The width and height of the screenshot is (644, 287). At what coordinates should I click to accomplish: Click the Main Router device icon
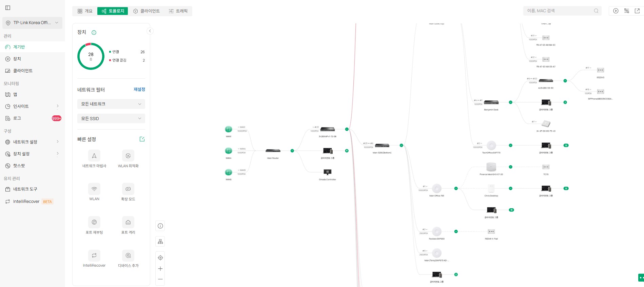(x=273, y=151)
